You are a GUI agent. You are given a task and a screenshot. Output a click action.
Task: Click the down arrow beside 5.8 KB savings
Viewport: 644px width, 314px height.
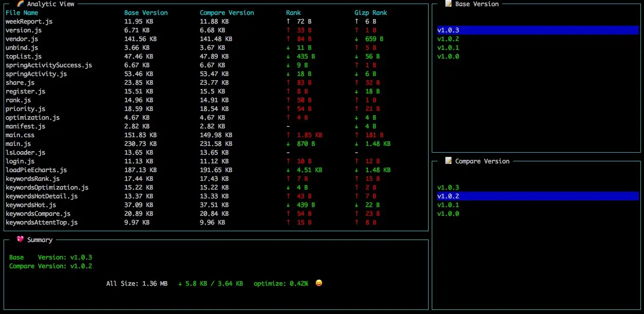click(x=179, y=283)
